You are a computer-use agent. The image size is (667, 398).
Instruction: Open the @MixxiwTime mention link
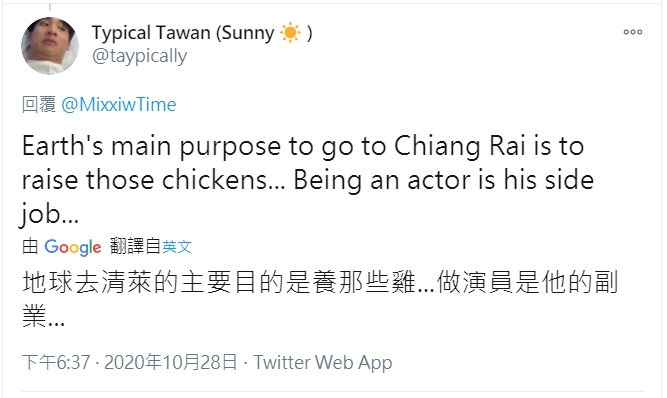119,105
